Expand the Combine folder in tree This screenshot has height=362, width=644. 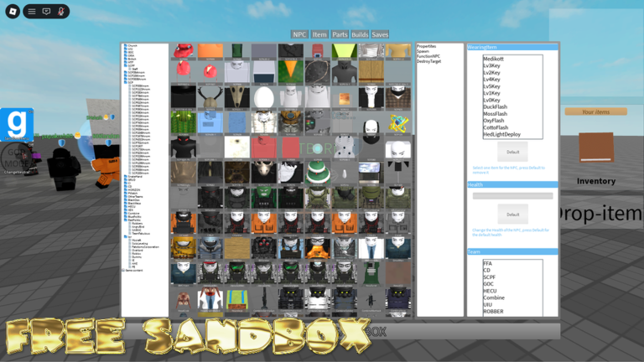(x=132, y=214)
